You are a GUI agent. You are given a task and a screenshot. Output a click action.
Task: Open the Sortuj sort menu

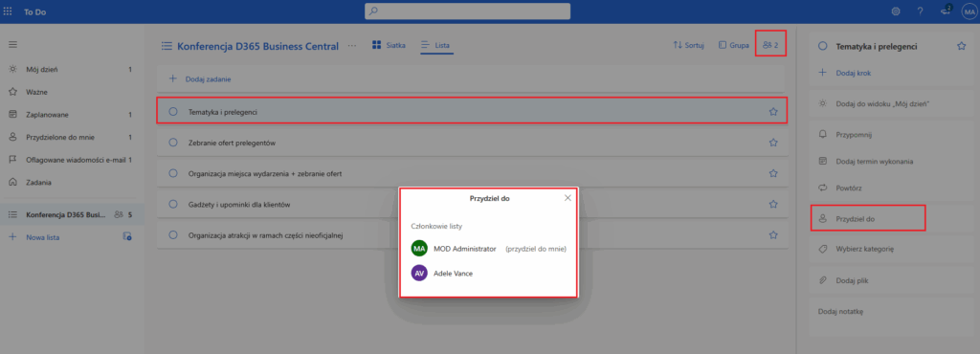point(689,45)
